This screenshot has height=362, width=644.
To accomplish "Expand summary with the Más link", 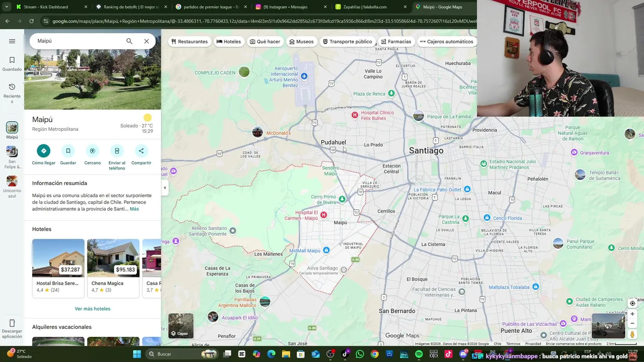I will 134,209.
